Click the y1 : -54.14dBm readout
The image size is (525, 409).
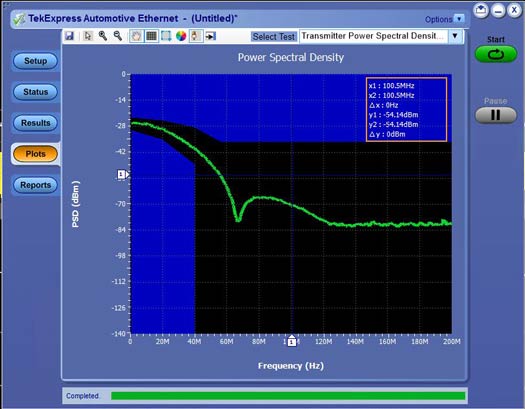pyautogui.click(x=393, y=115)
